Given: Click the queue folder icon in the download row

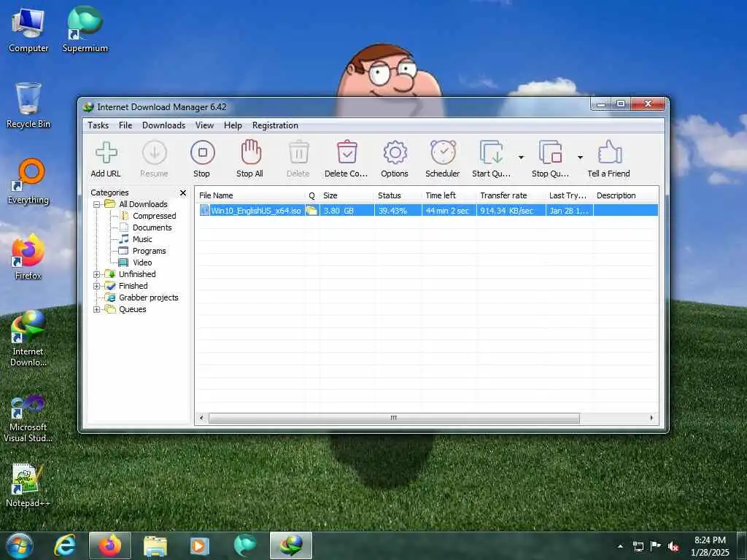Looking at the screenshot, I should click(312, 211).
